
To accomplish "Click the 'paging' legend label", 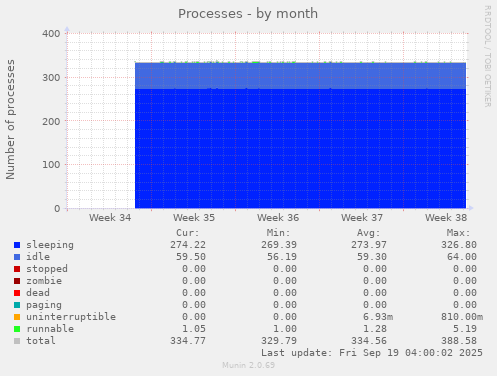I will pyautogui.click(x=44, y=305).
